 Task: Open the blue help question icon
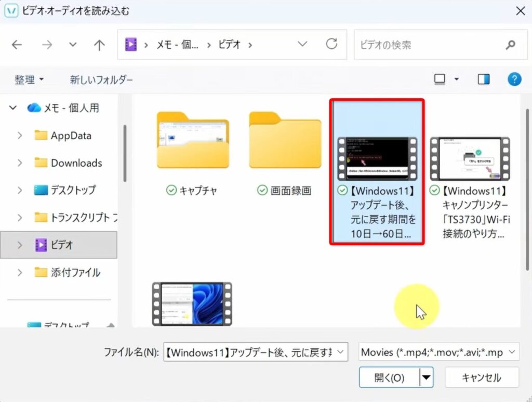click(514, 79)
